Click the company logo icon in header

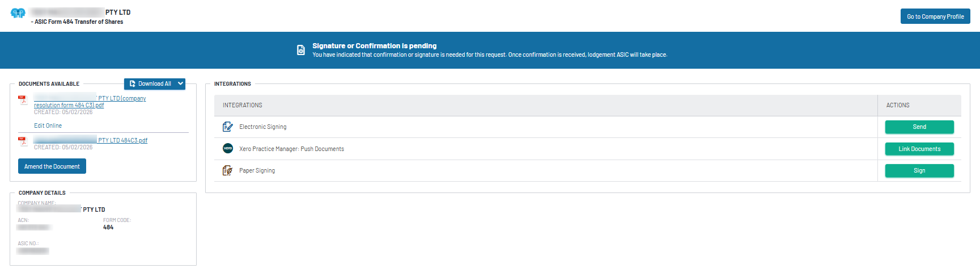pyautogui.click(x=18, y=13)
